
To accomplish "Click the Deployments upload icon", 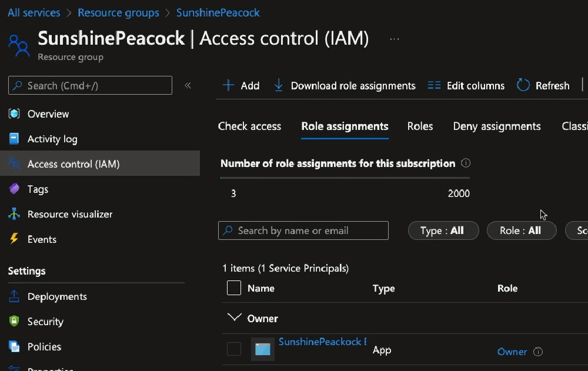I will [x=14, y=296].
